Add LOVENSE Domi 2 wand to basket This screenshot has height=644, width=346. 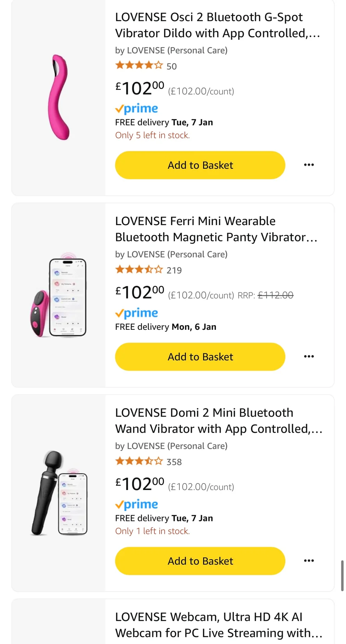click(200, 561)
